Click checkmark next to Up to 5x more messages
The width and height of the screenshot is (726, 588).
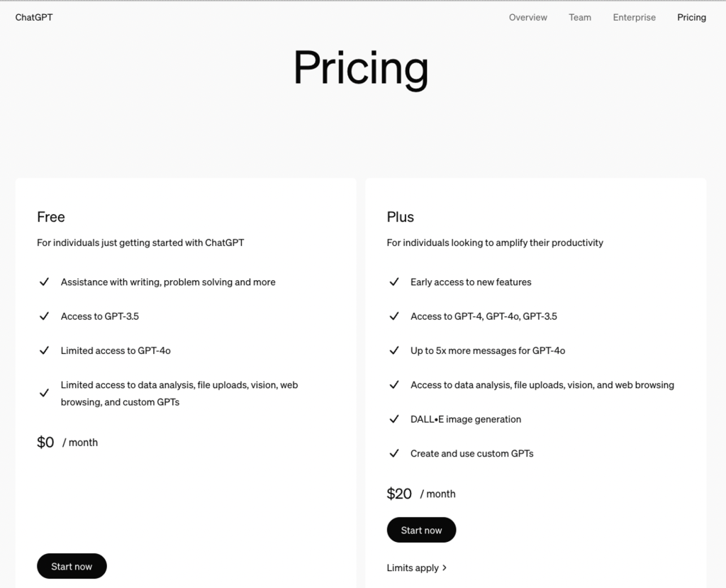point(394,350)
